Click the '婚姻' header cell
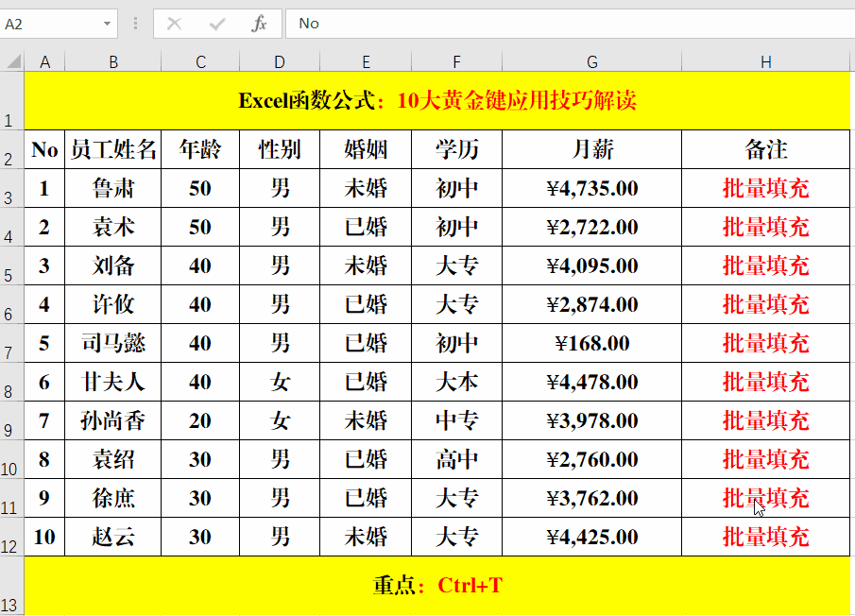The height and width of the screenshot is (616, 855). (x=366, y=149)
